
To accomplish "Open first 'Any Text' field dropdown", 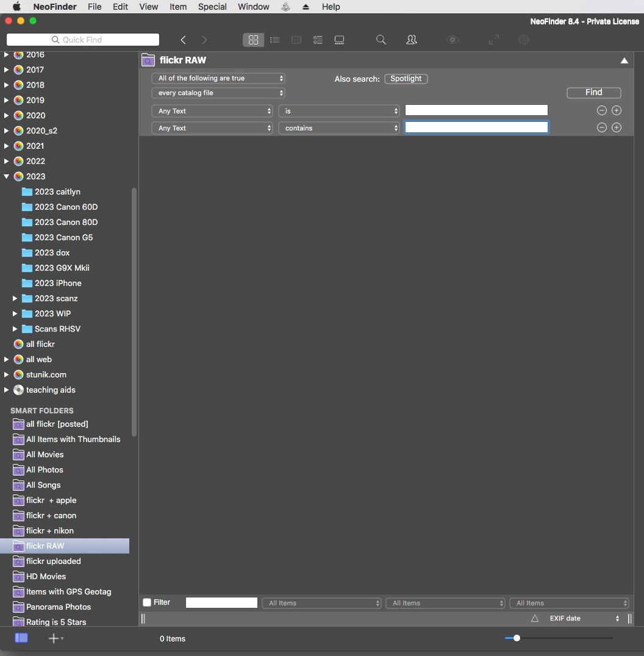I will 213,111.
